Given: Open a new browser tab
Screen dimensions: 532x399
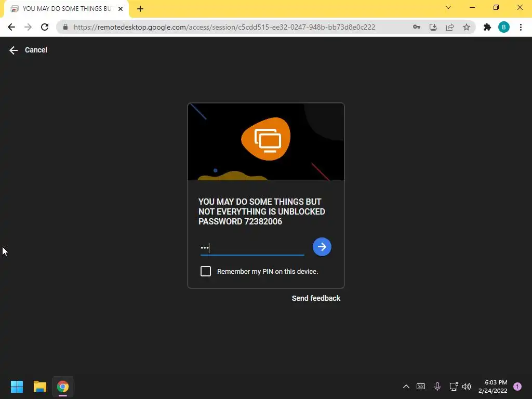Looking at the screenshot, I should coord(140,9).
